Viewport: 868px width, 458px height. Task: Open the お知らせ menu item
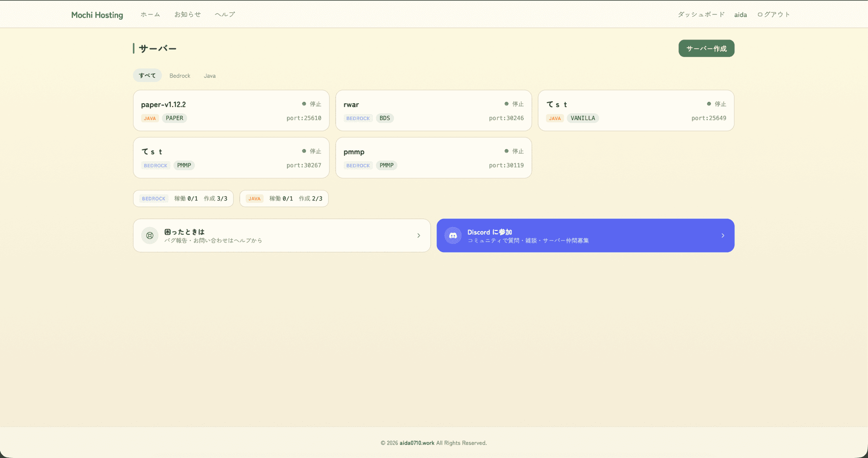188,14
